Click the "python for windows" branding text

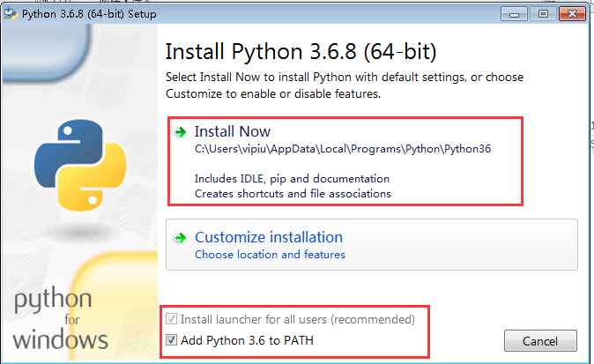point(62,320)
